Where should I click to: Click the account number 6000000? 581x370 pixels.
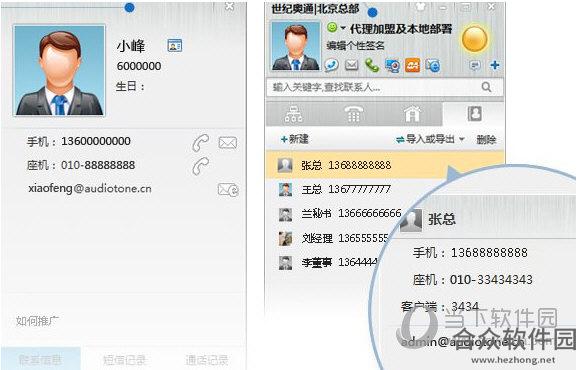(139, 66)
